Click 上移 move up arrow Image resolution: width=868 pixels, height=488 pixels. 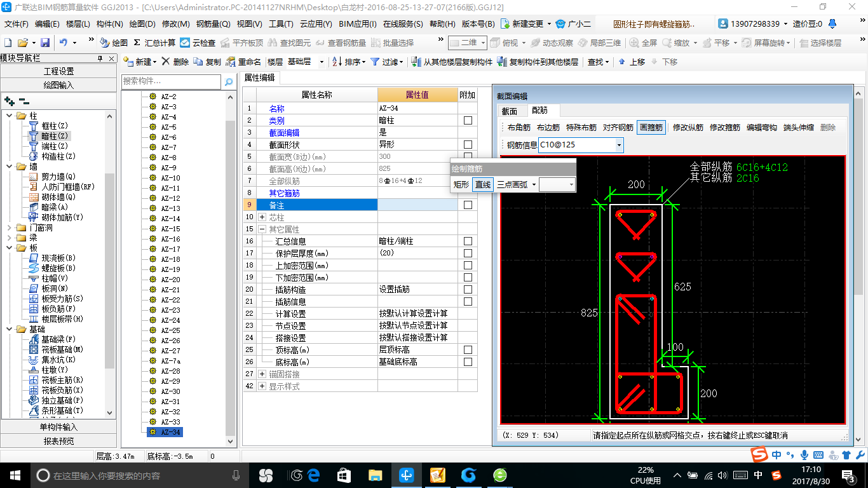click(631, 62)
